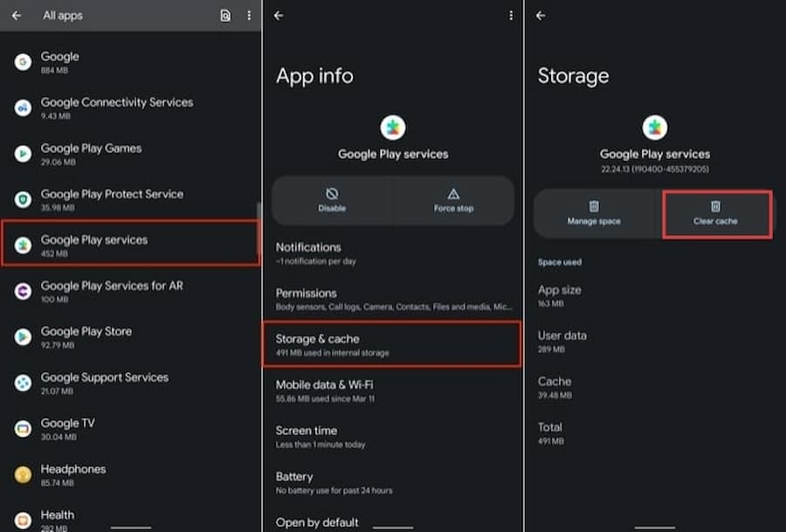The height and width of the screenshot is (532, 786).
Task: Tap the Google TV icon
Action: click(23, 429)
